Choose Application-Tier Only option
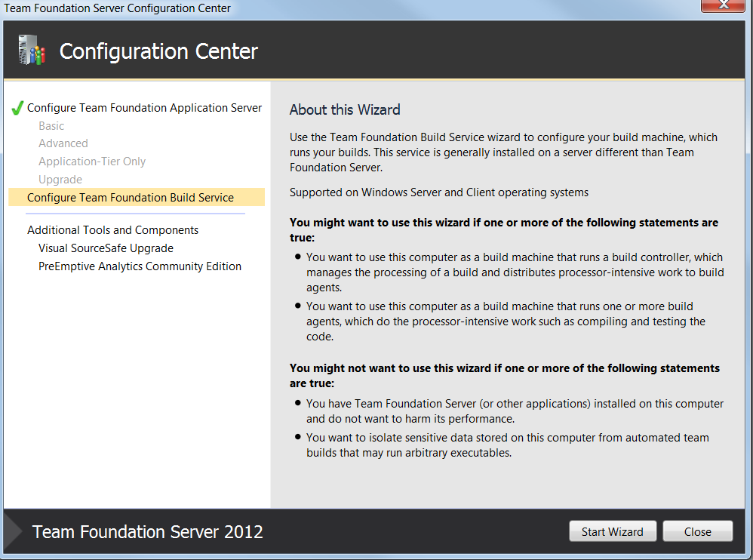This screenshot has height=560, width=753. point(92,162)
